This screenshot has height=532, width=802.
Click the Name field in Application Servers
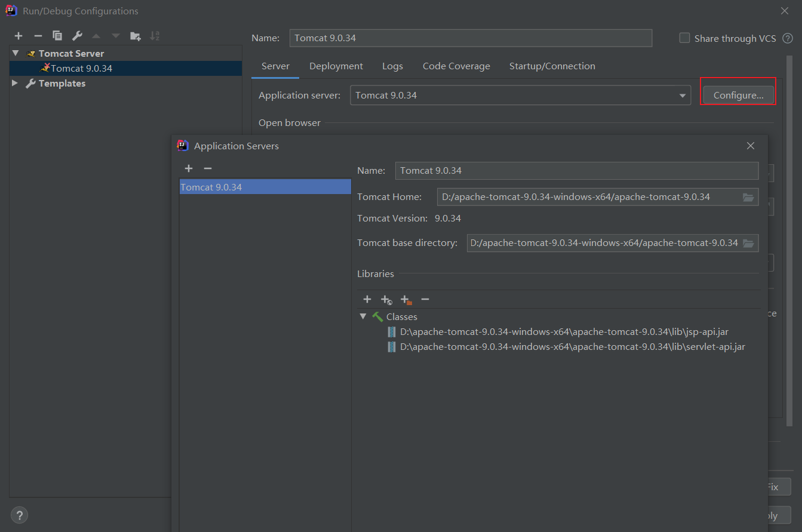point(577,171)
